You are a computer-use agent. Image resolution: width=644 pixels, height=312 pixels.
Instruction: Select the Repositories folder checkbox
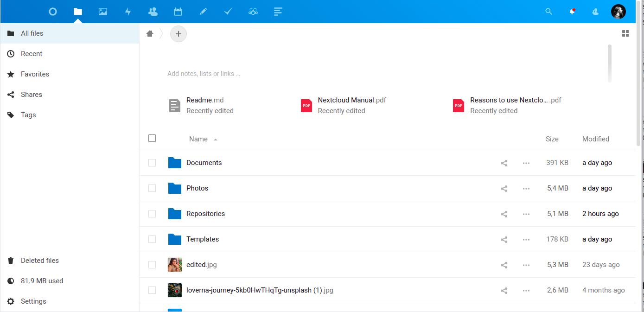point(152,214)
